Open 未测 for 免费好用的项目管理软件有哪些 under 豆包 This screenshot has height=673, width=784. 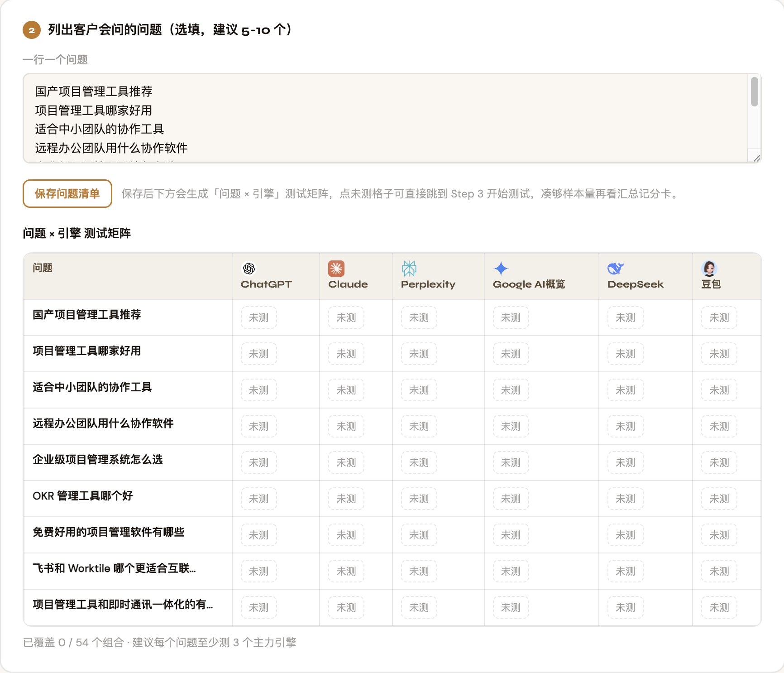point(719,535)
